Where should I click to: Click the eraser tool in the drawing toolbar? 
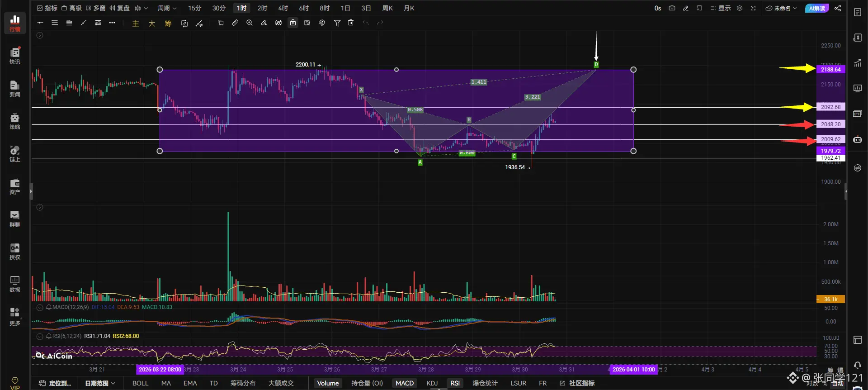coord(264,23)
